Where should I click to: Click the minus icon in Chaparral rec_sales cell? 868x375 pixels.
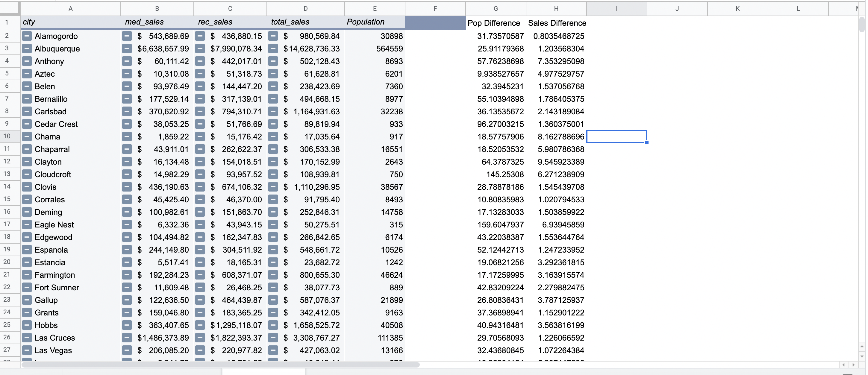[200, 149]
